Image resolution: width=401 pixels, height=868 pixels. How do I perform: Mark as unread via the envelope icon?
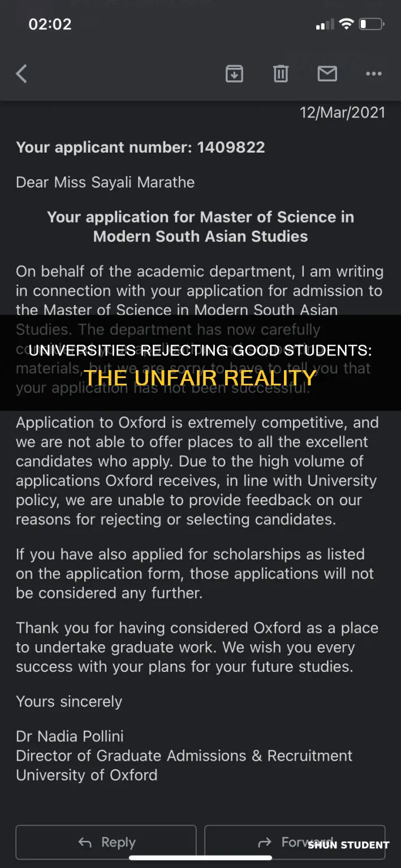[x=327, y=73]
